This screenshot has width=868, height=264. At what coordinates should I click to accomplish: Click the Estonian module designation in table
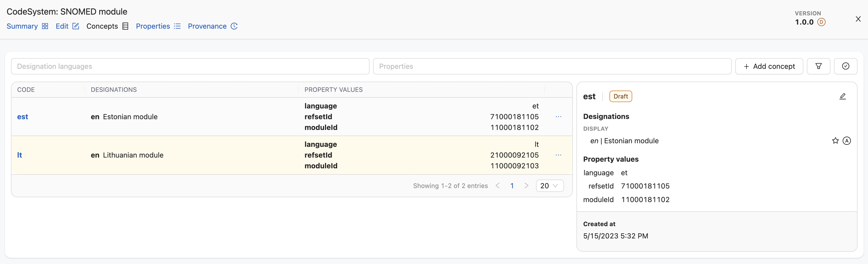(130, 117)
